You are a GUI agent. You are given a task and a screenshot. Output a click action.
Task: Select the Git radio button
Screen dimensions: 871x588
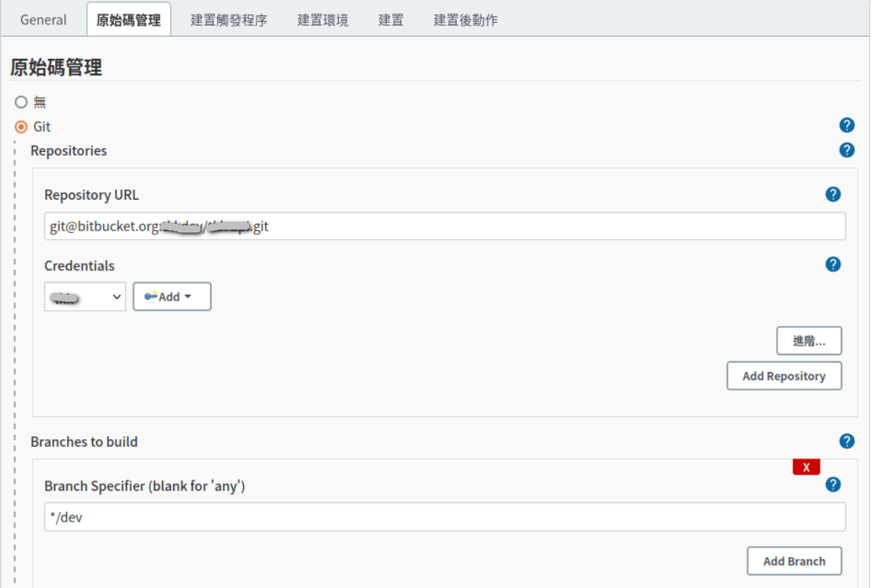pyautogui.click(x=21, y=127)
